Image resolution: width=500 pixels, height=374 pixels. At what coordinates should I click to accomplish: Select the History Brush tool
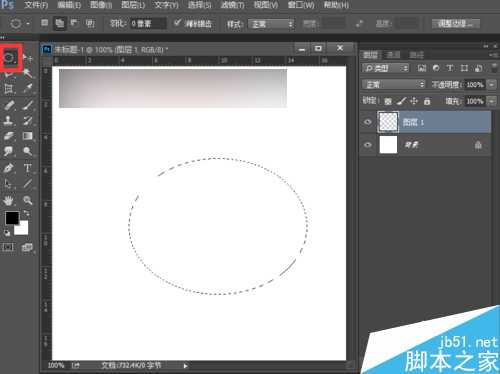coord(28,120)
